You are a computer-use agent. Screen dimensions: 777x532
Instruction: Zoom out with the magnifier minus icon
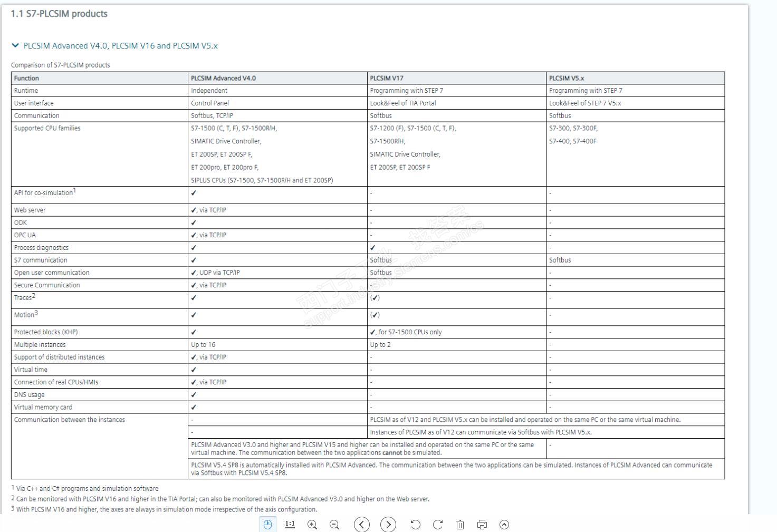click(334, 525)
